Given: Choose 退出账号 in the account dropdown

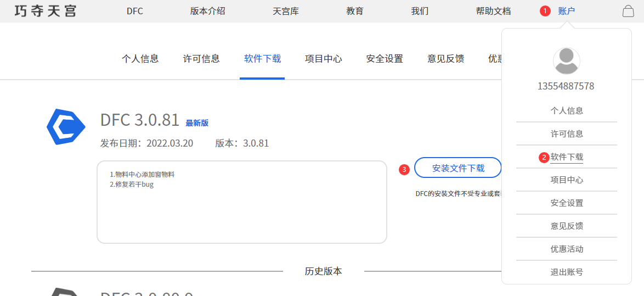Looking at the screenshot, I should tap(567, 272).
